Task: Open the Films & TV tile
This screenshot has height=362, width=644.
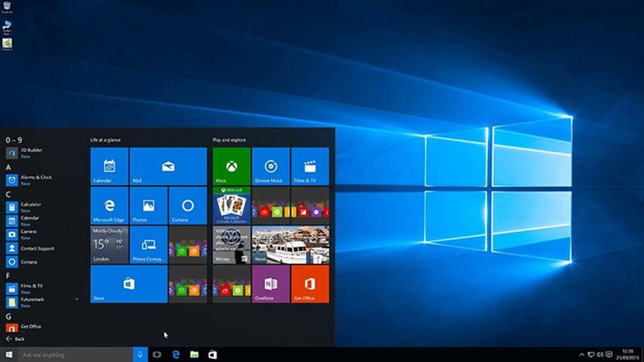Action: coord(310,166)
